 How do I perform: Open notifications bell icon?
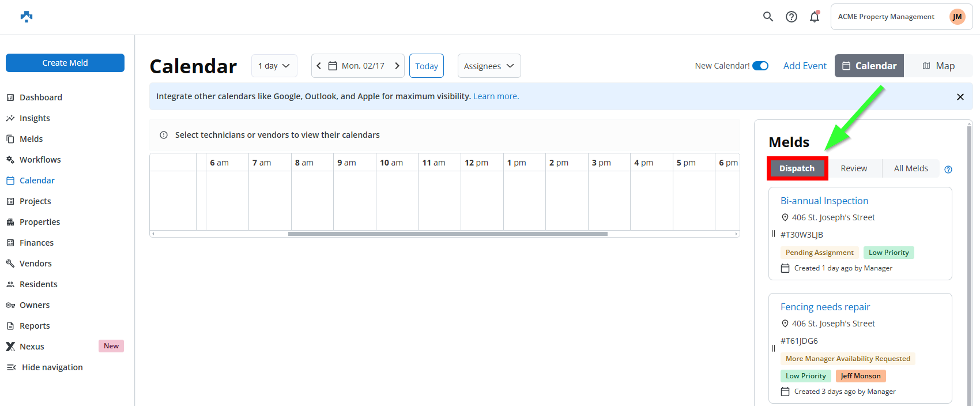[x=815, y=17]
